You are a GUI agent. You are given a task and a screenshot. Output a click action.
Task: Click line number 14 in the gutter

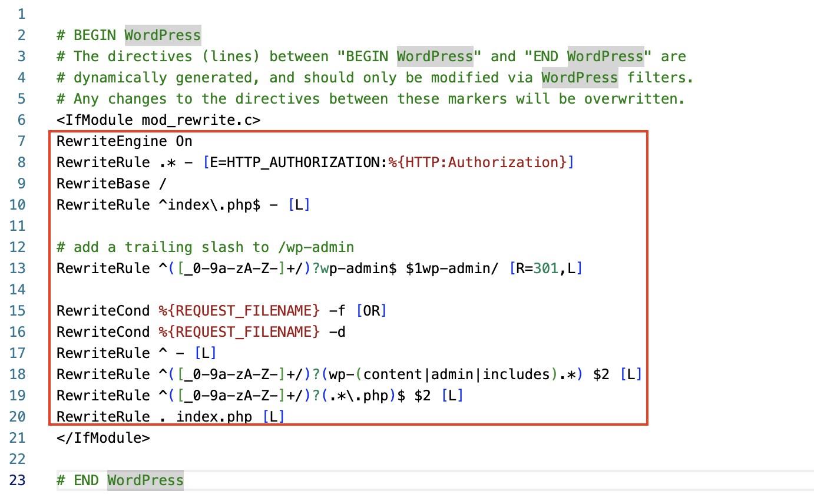click(18, 290)
